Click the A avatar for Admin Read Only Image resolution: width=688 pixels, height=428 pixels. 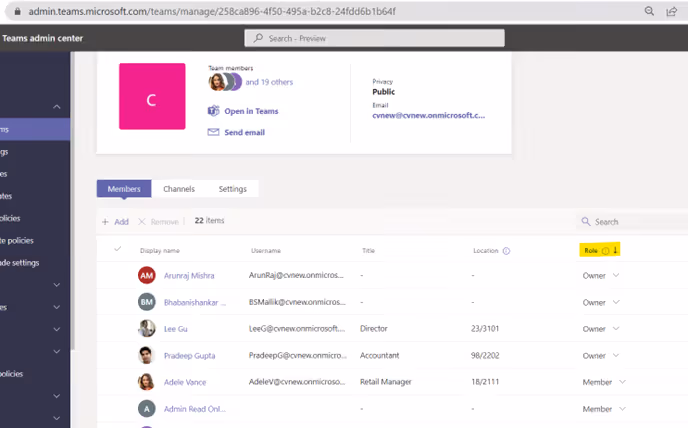[x=147, y=409]
